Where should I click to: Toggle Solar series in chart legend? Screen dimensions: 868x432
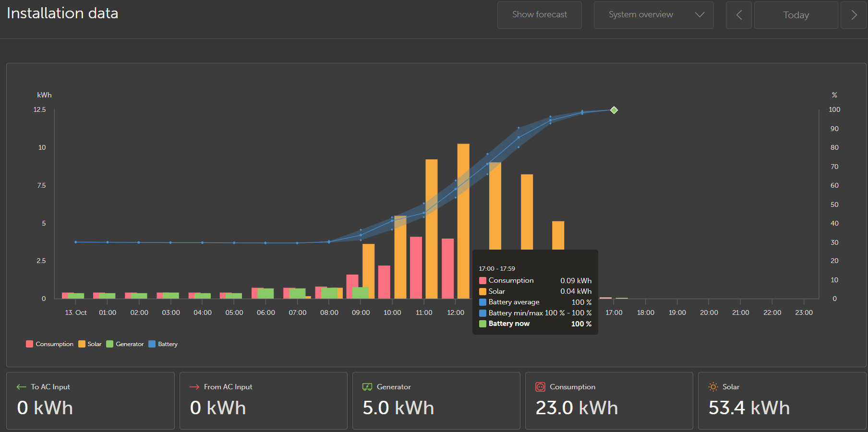tap(90, 344)
